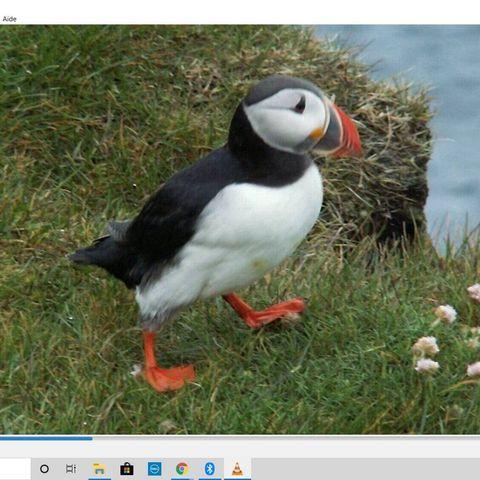The width and height of the screenshot is (480, 480).
Task: Open the Aide menu
Action: pyautogui.click(x=9, y=19)
